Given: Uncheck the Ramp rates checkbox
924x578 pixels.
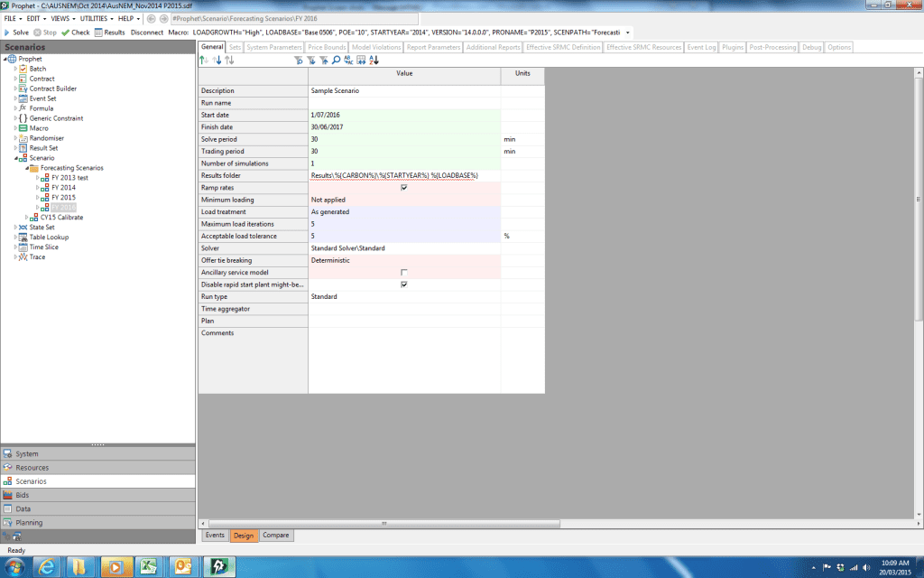Looking at the screenshot, I should coord(403,187).
